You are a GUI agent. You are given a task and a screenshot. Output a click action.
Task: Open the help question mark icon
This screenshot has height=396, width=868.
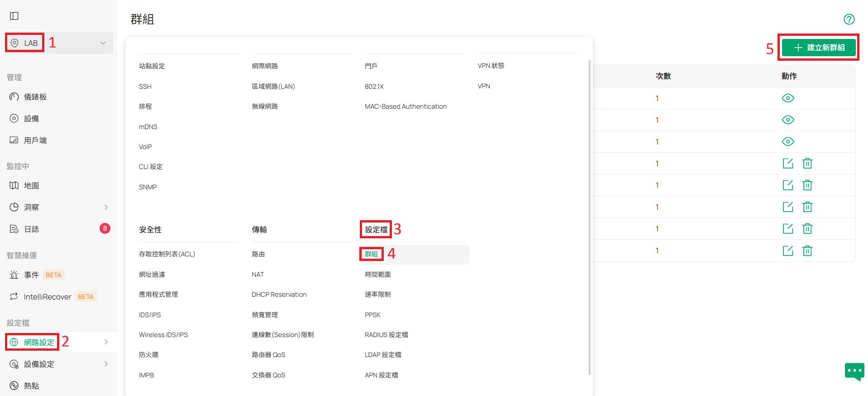click(849, 19)
